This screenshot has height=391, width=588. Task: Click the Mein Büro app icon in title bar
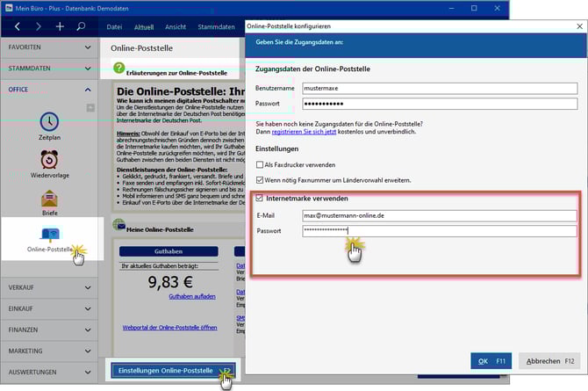point(8,8)
